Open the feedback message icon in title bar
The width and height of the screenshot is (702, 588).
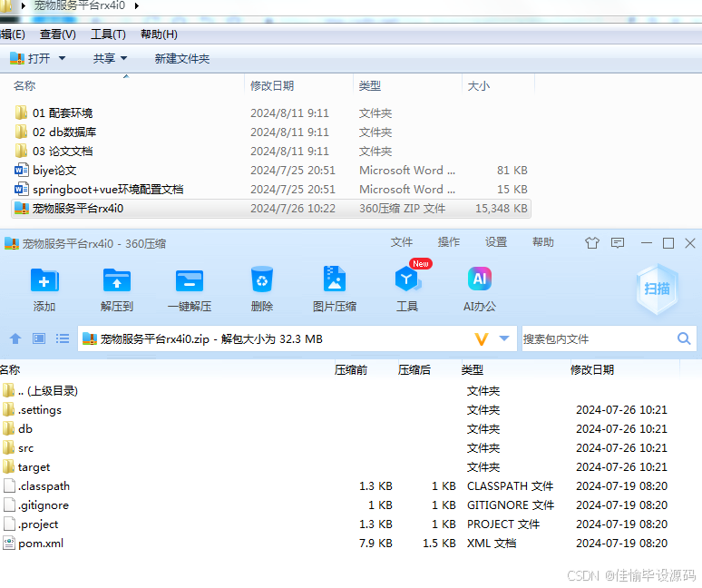(x=618, y=243)
